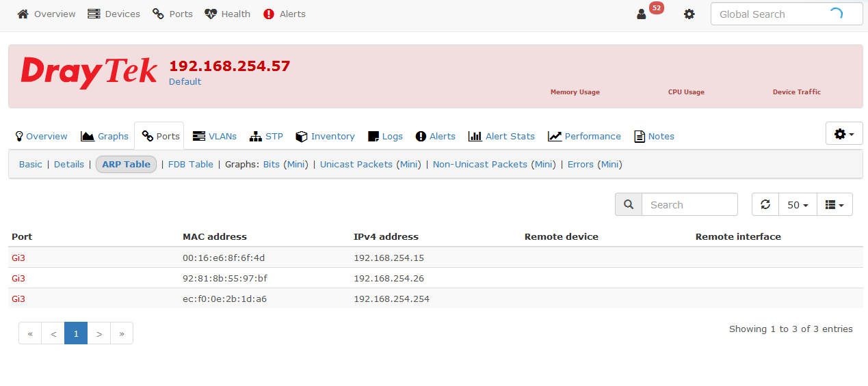868x386 pixels.
Task: Open global settings gear icon
Action: coord(689,14)
